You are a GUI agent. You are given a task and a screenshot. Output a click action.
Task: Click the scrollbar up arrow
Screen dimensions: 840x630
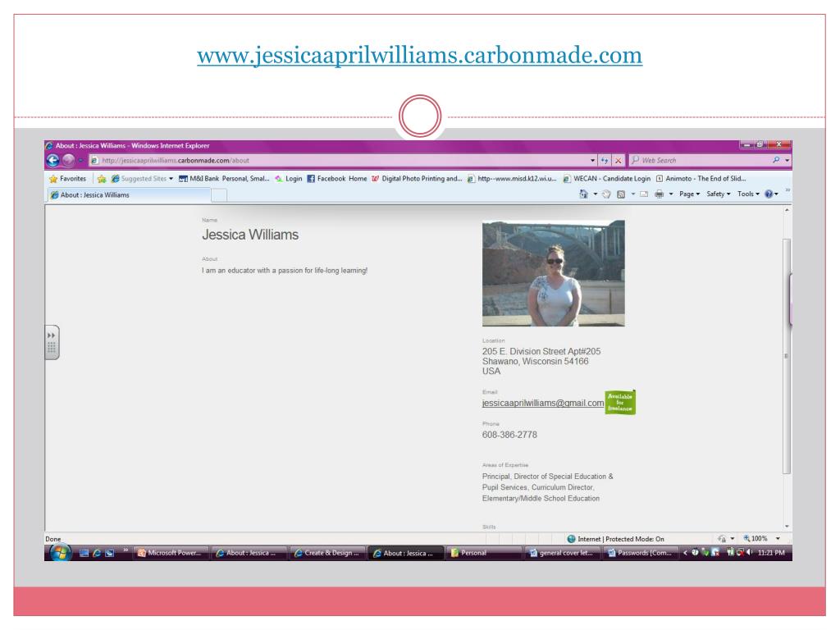tap(787, 210)
